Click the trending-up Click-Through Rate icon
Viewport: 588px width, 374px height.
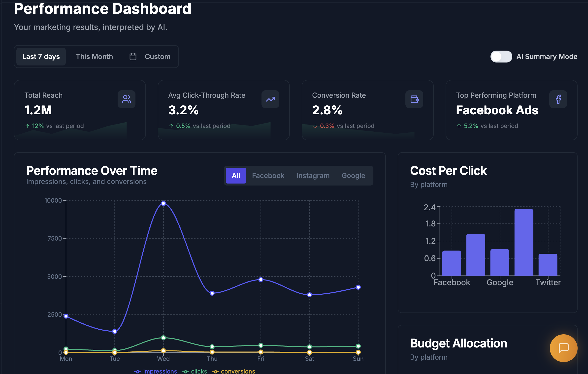click(x=270, y=99)
